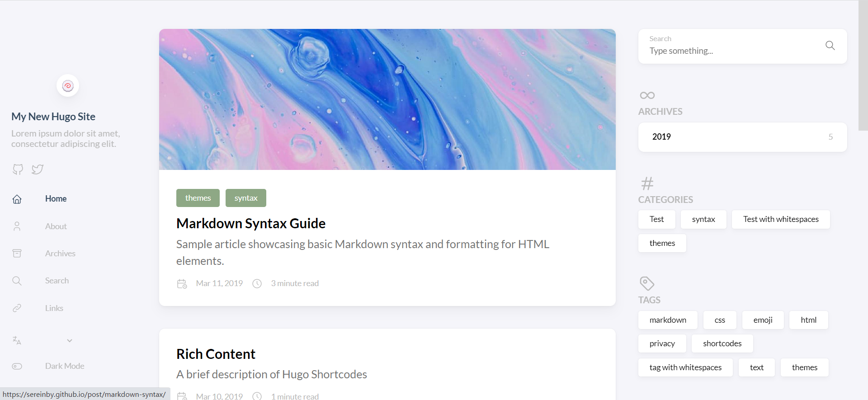Image resolution: width=868 pixels, height=400 pixels.
Task: Open the Rich Content post title
Action: click(x=216, y=354)
